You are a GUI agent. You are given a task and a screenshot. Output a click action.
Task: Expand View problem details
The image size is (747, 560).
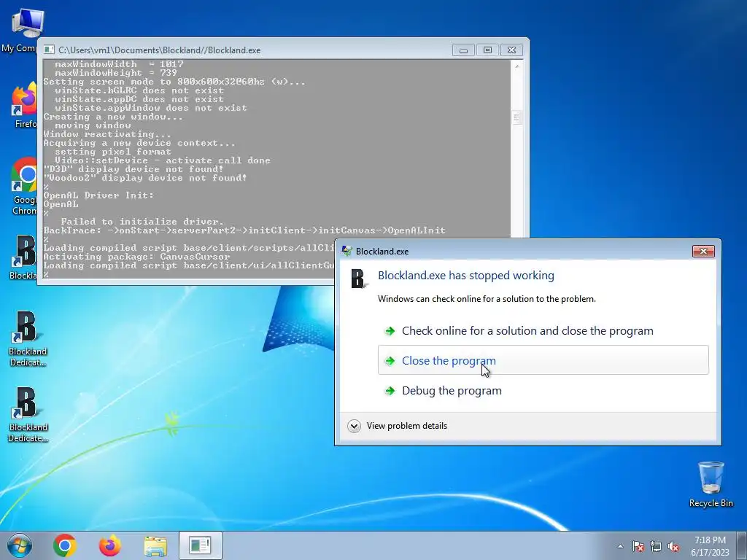coord(398,426)
